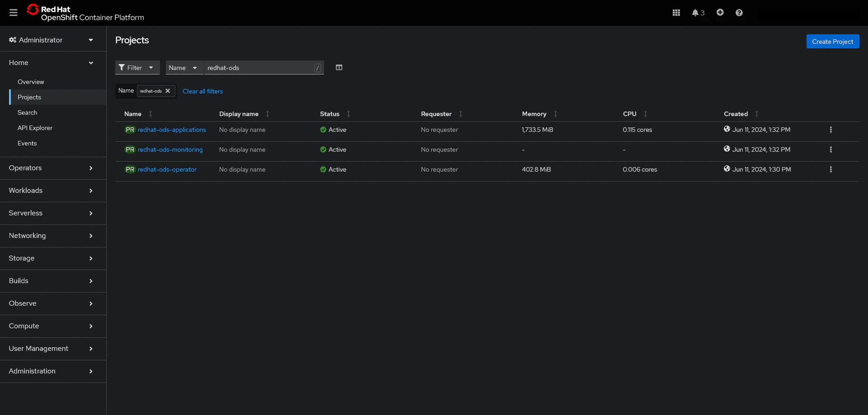Open the Name search-type dropdown

[184, 68]
